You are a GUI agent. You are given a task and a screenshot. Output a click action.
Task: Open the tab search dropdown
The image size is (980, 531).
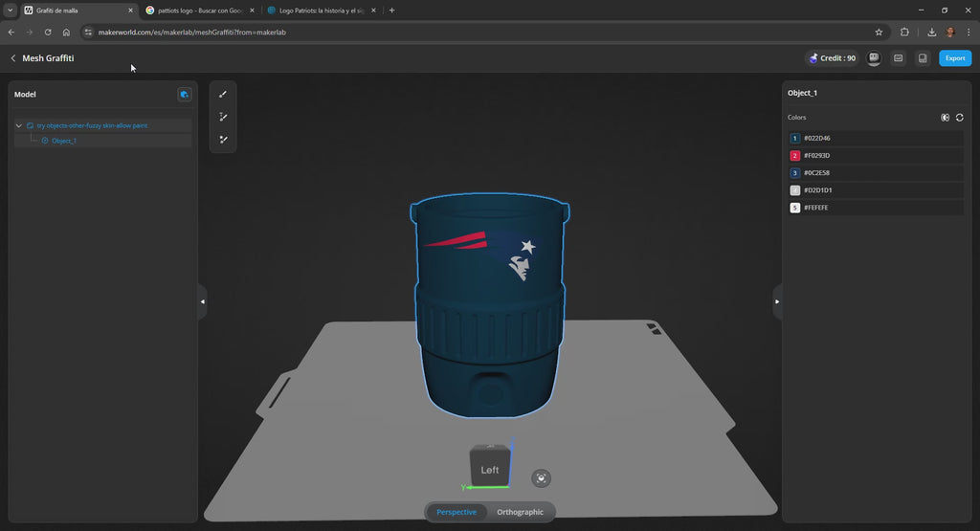tap(10, 11)
